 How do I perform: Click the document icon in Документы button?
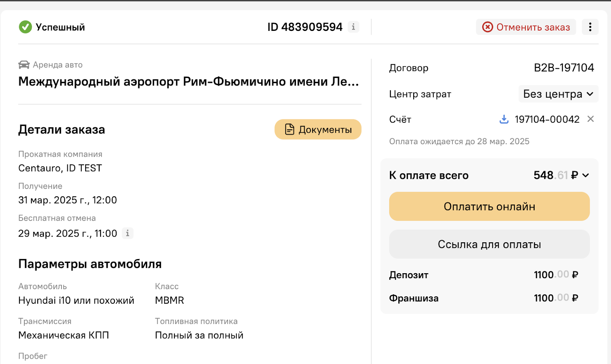click(290, 129)
